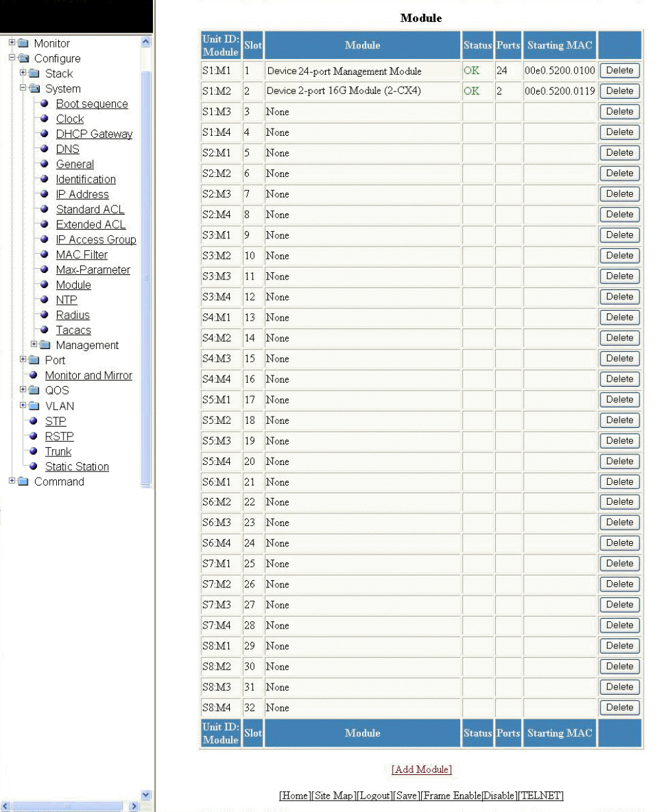Viewport: 668px width, 812px height.
Task: Click Logout footer link
Action: click(375, 795)
